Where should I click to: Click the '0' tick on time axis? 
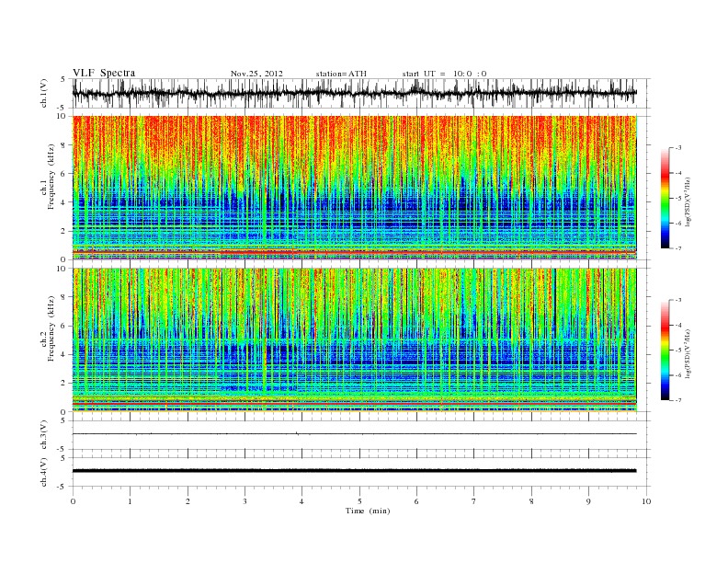(x=73, y=501)
